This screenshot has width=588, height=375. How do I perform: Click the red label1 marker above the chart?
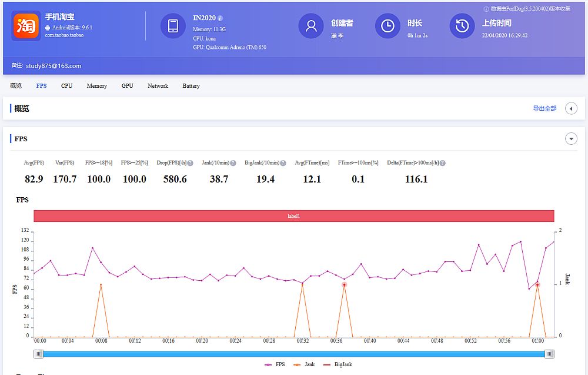295,216
